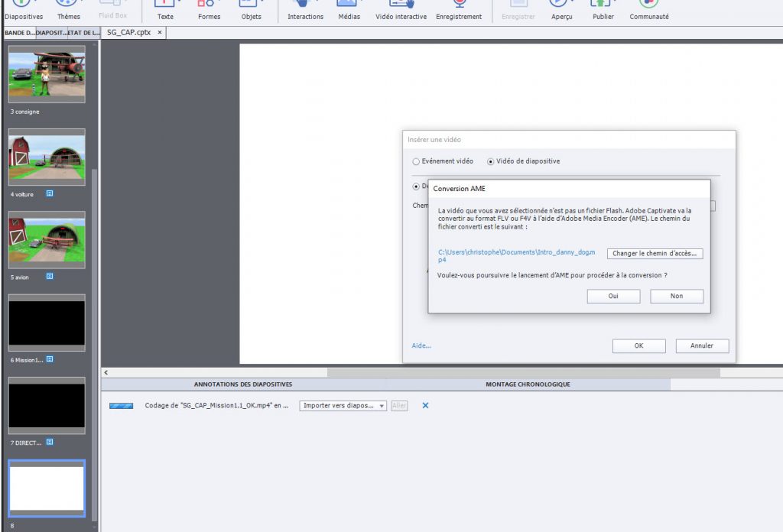The width and height of the screenshot is (783, 532).
Task: Click Changer le chemin d'accès
Action: point(655,253)
